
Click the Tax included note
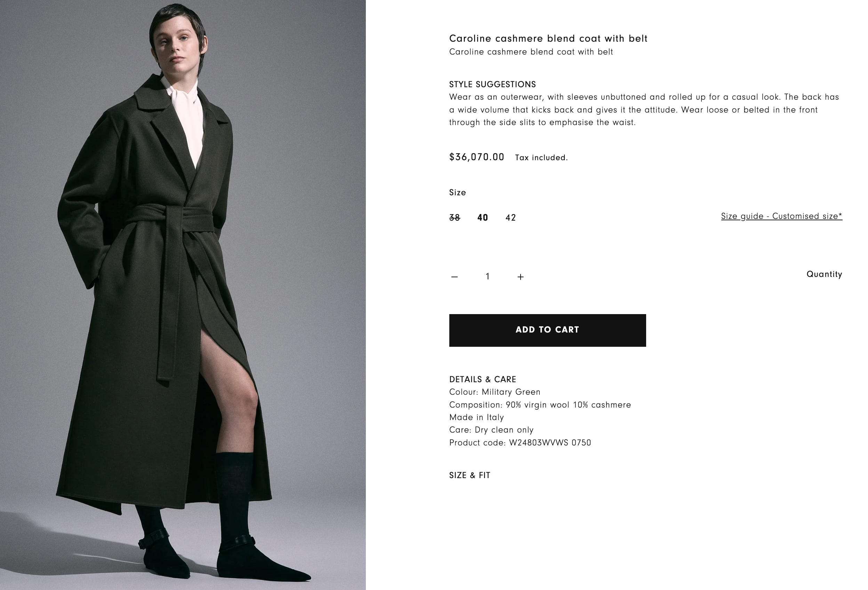click(x=541, y=157)
